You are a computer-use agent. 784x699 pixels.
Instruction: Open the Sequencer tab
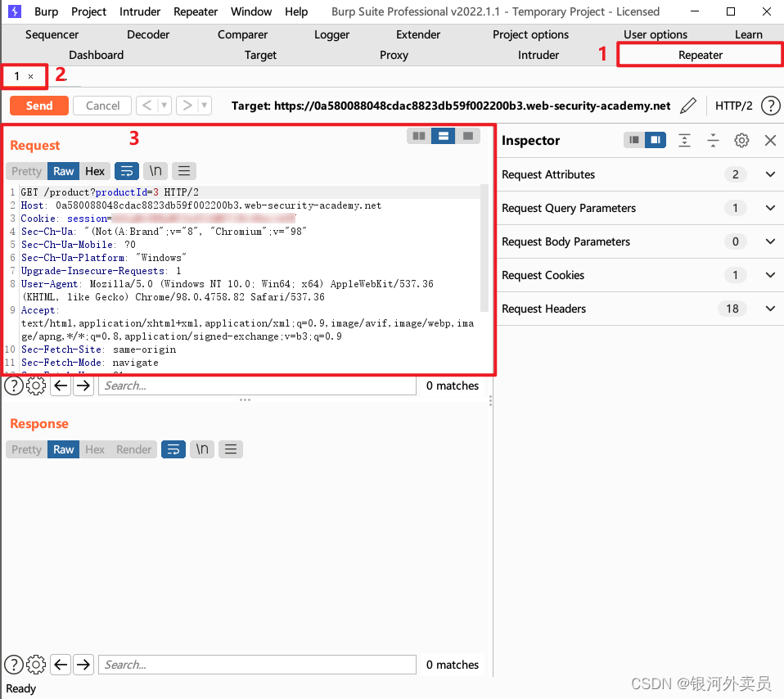(x=52, y=34)
